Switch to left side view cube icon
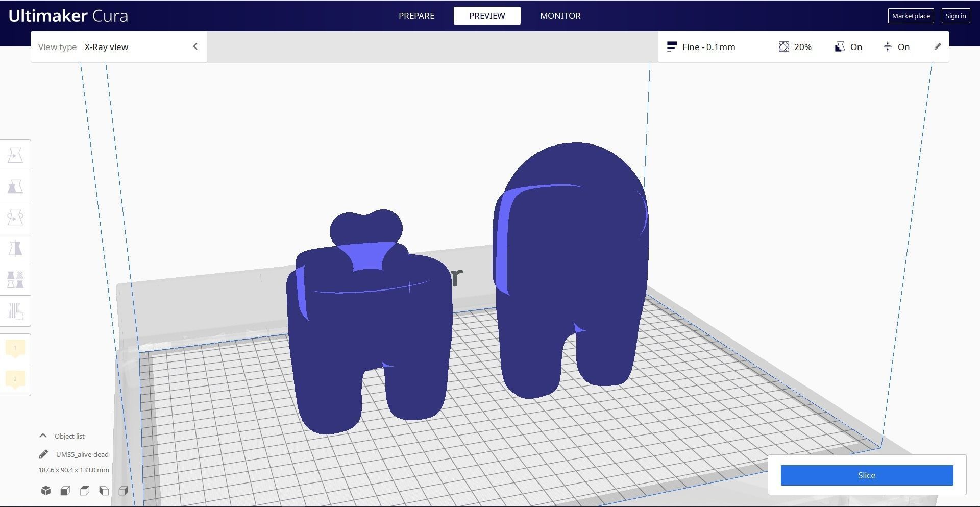This screenshot has height=507, width=980. click(x=104, y=491)
